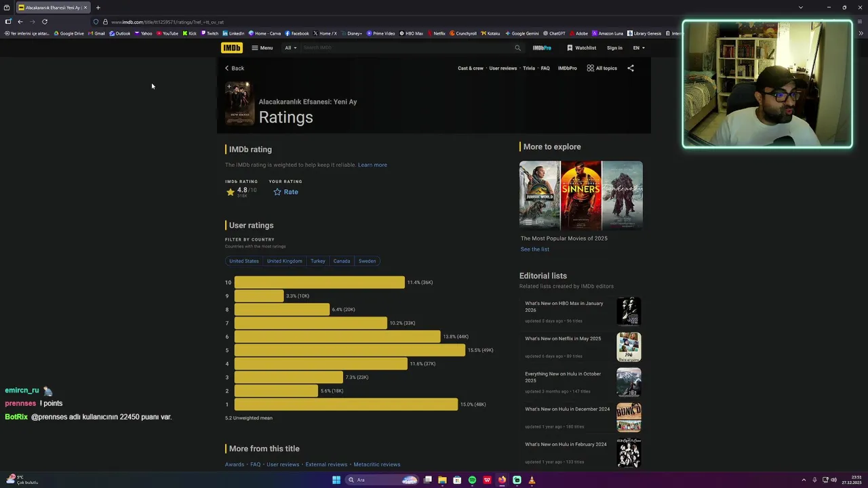Viewport: 868px width, 488px height.
Task: Open the Metacritic reviews link
Action: tap(377, 465)
